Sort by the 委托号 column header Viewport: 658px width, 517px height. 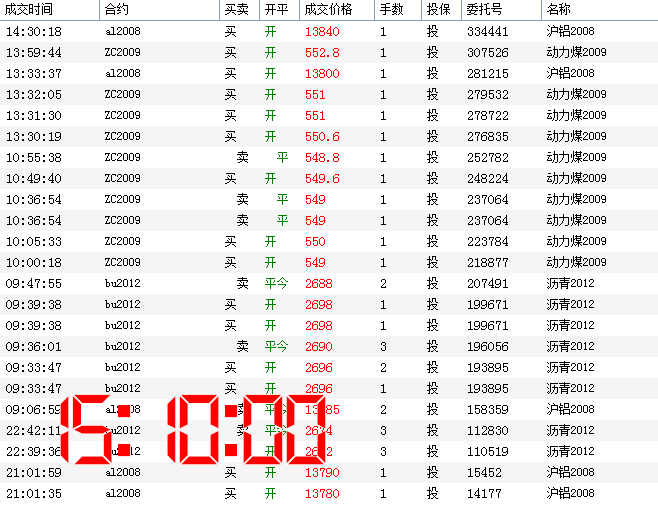[x=485, y=10]
